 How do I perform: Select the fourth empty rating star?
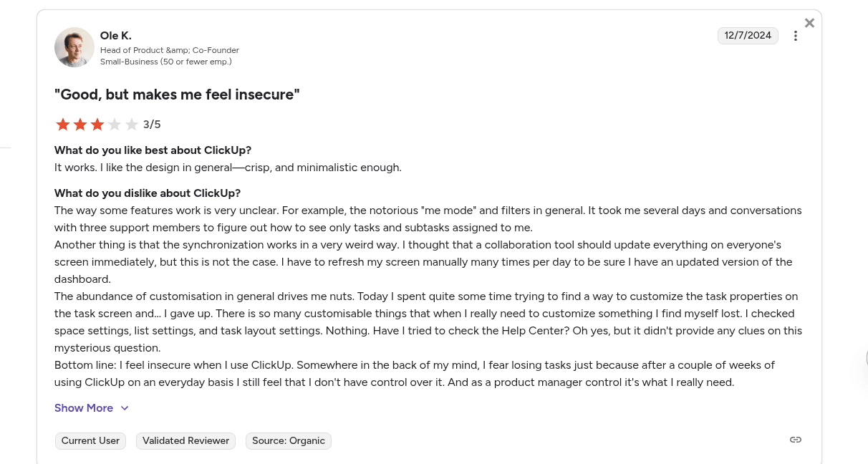(x=115, y=125)
